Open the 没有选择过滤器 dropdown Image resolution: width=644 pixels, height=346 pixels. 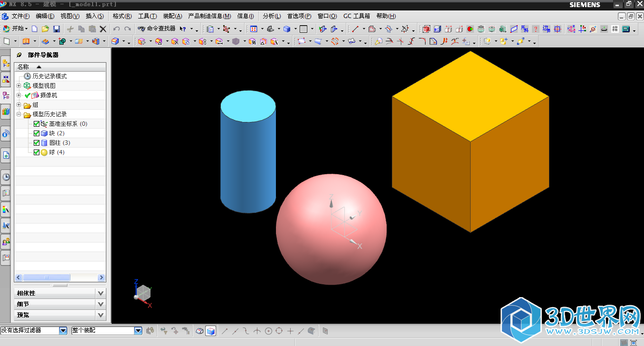[63, 330]
